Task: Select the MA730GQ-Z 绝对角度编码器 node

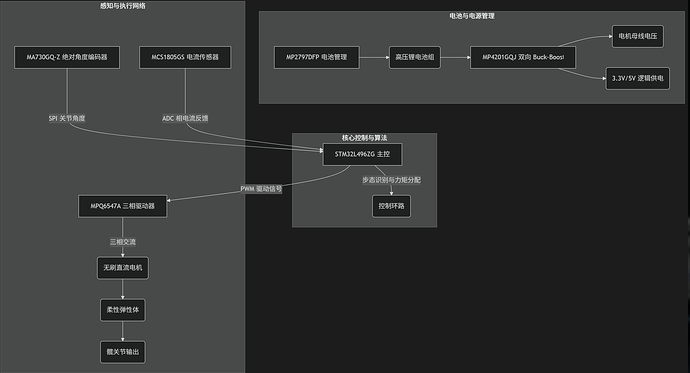Action: point(67,57)
